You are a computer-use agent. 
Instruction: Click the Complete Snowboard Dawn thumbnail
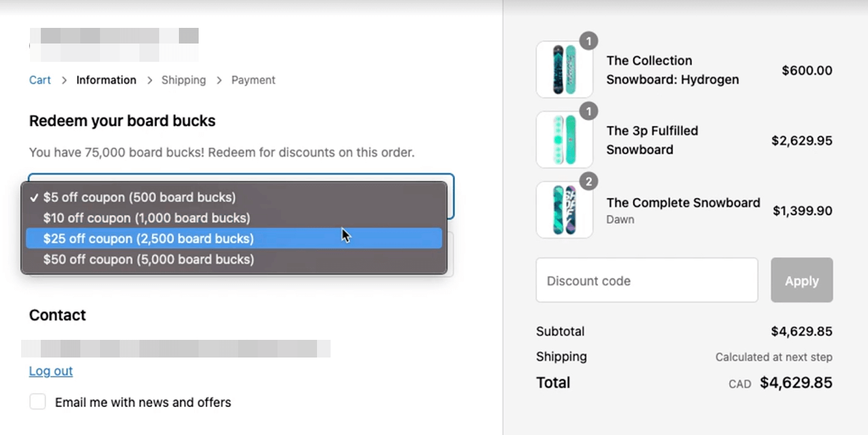click(x=565, y=210)
